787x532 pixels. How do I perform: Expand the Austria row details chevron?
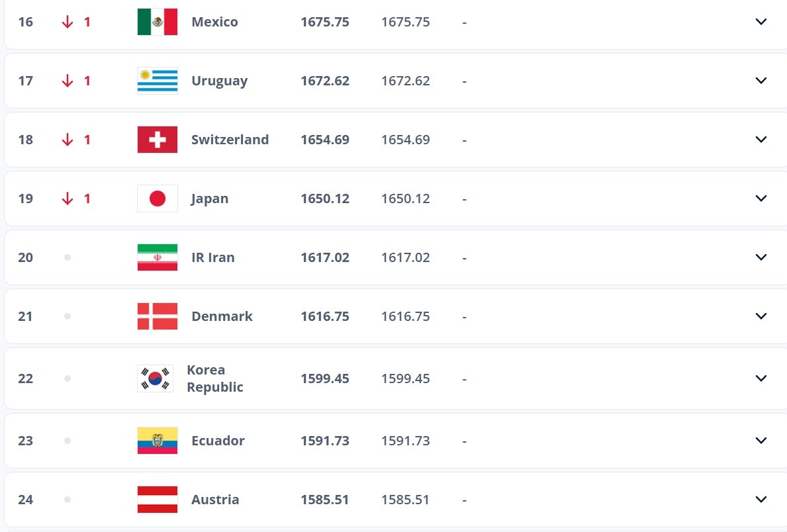pyautogui.click(x=761, y=500)
